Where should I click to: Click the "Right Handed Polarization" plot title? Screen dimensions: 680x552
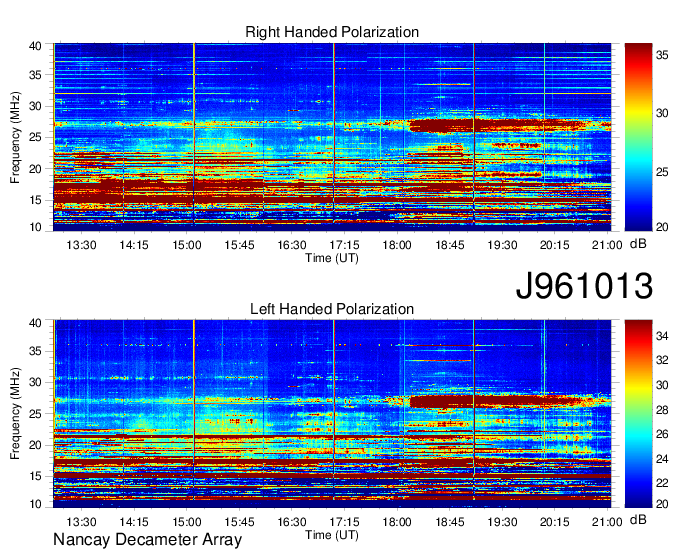click(x=332, y=32)
